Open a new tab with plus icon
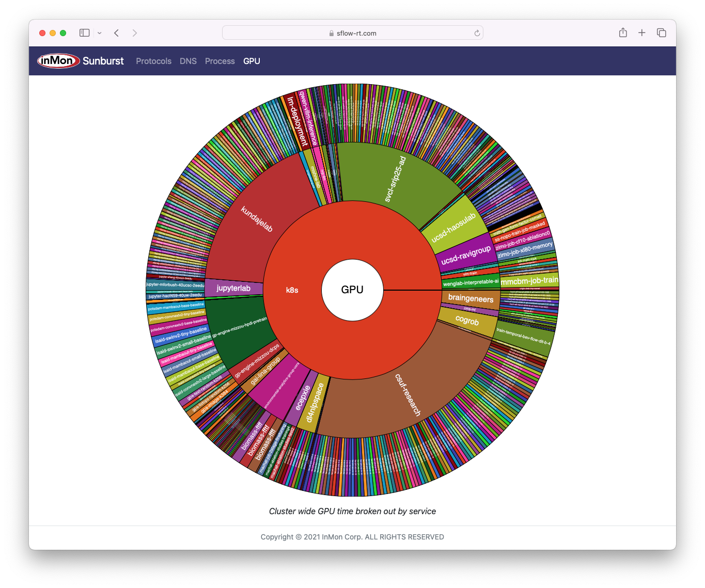The height and width of the screenshot is (588, 705). coord(641,33)
